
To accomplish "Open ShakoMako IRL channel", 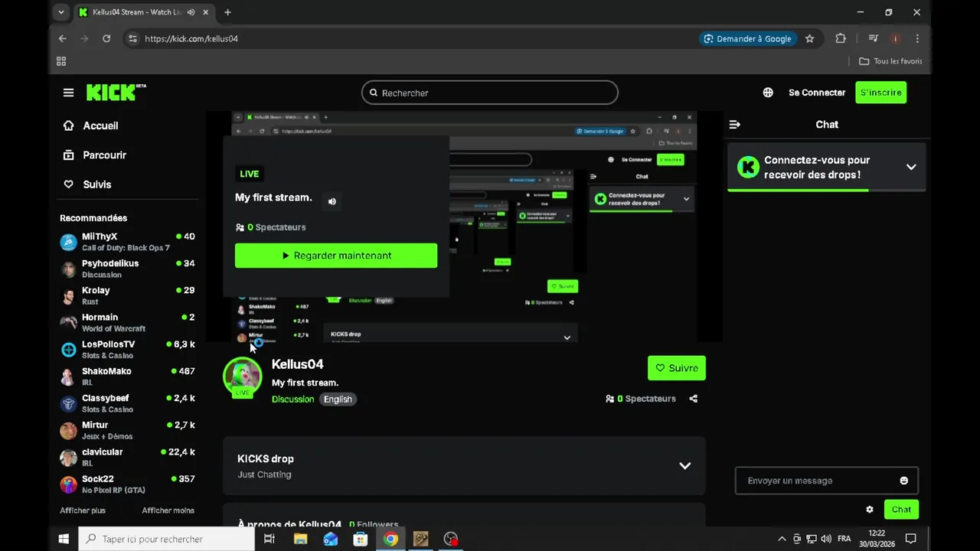I will point(128,377).
